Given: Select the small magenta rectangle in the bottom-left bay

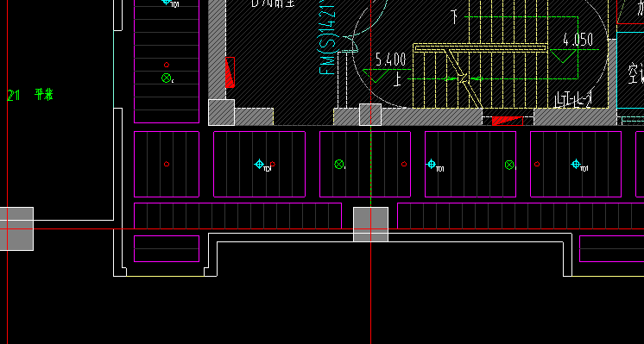Looking at the screenshot, I should (x=167, y=248).
